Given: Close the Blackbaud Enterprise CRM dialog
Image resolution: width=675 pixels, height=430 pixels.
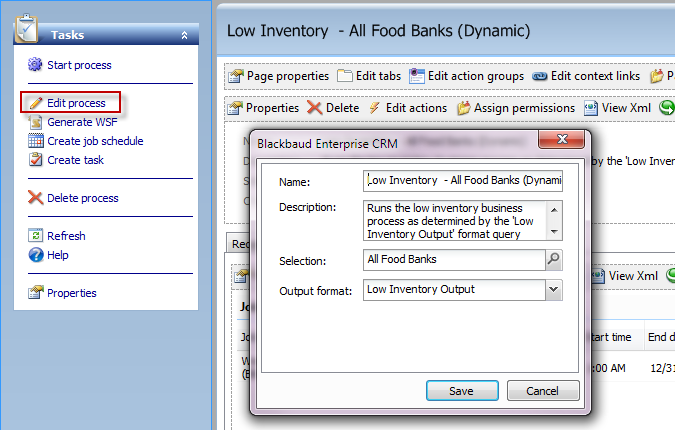Looking at the screenshot, I should coord(562,139).
